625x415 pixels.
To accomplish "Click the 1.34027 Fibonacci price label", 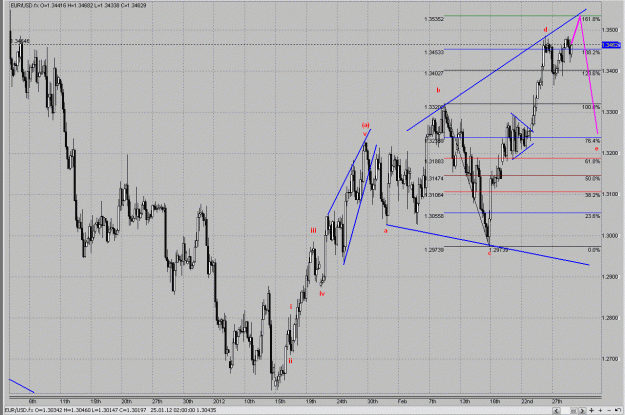I will (434, 73).
